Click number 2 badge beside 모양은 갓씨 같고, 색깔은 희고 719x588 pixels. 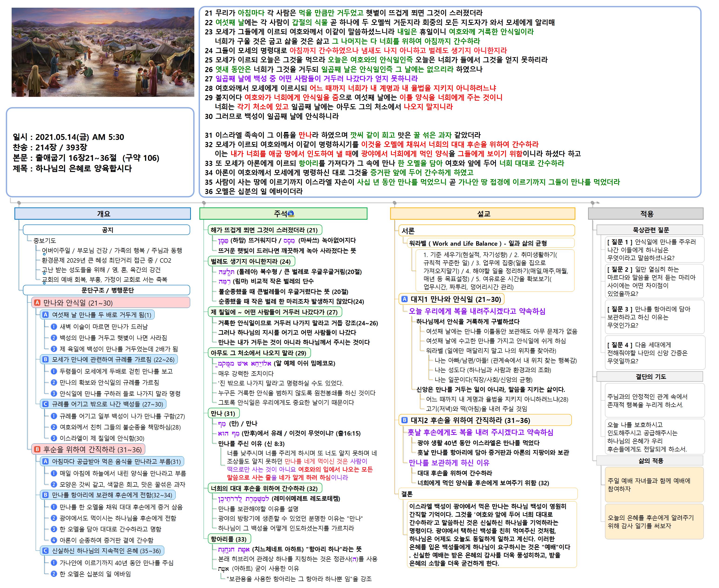53,484
